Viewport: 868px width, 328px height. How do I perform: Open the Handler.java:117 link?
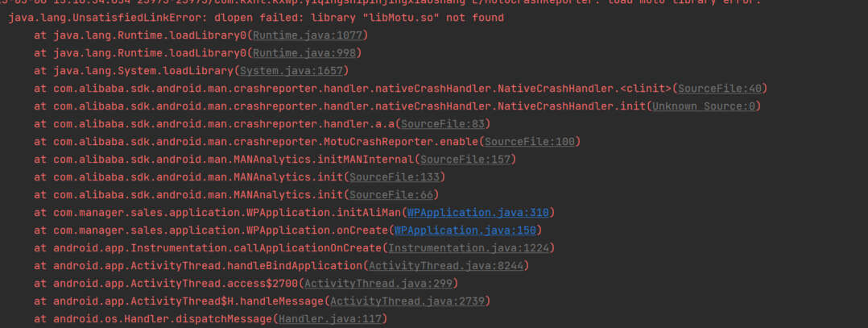(330, 319)
